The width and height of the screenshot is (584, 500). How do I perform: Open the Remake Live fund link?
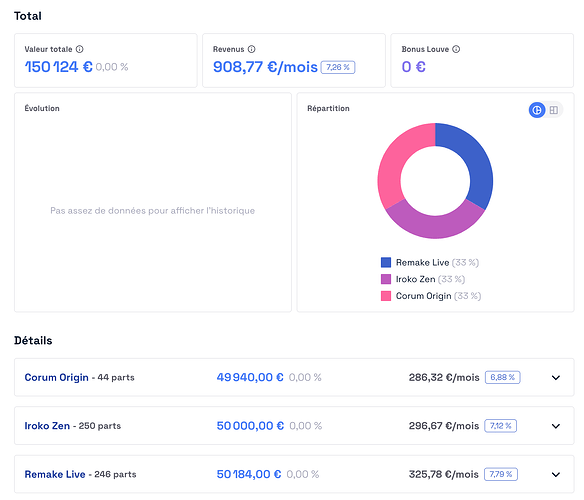55,474
